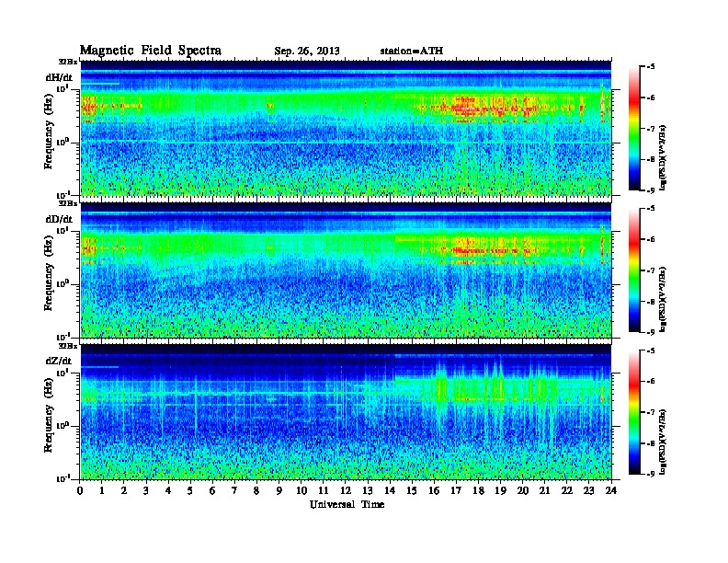Click the "dZ/dt" panel label
Screen dimensions: 728x563
tap(59, 361)
